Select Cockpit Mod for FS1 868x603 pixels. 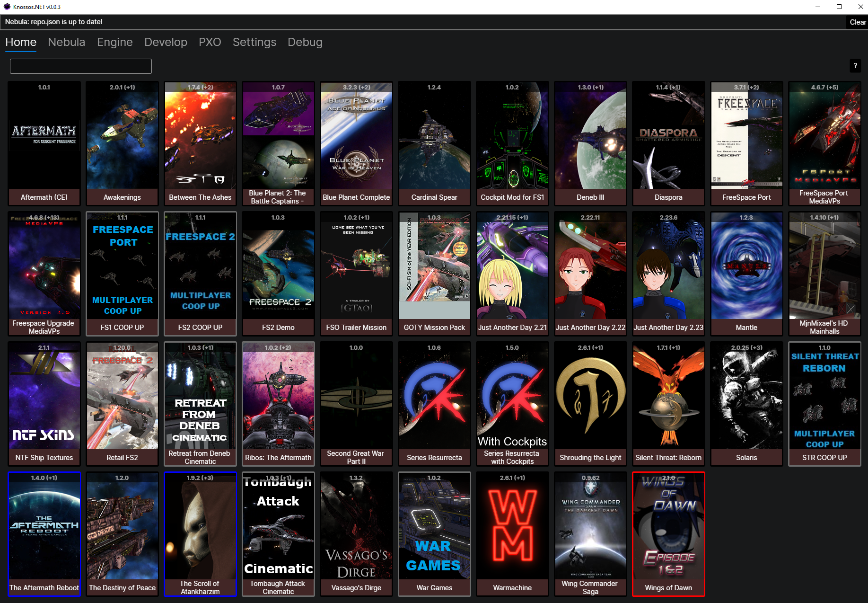(x=512, y=143)
